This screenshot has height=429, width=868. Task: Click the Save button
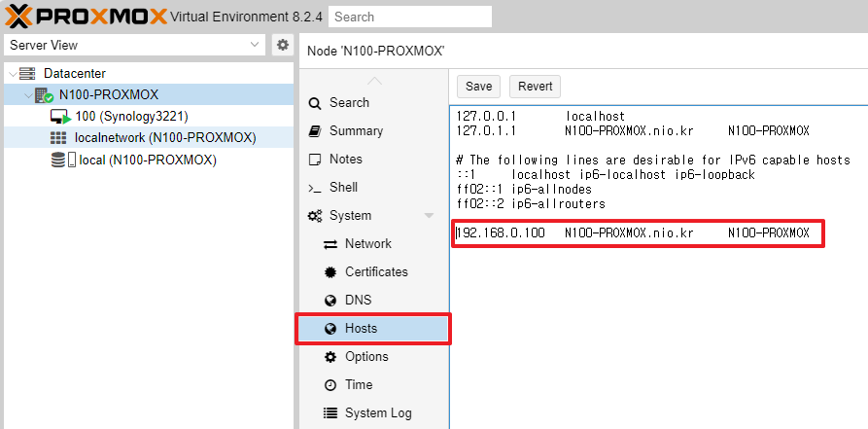point(479,87)
